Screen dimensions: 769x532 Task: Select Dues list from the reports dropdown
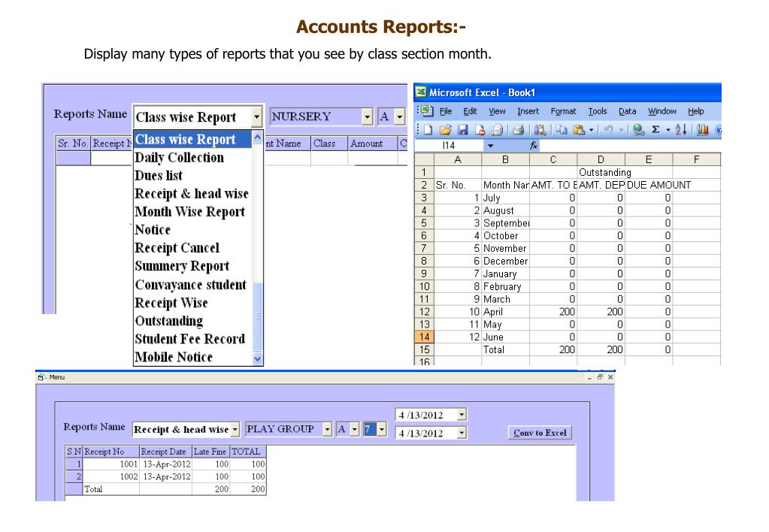(159, 176)
